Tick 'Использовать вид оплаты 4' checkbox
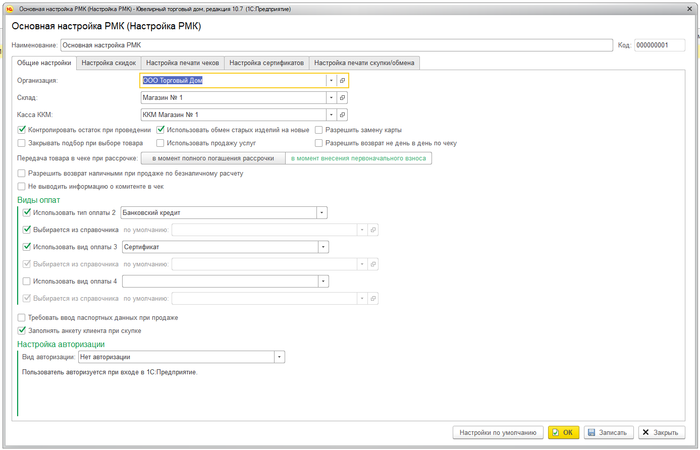The width and height of the screenshot is (700, 450). pos(26,280)
